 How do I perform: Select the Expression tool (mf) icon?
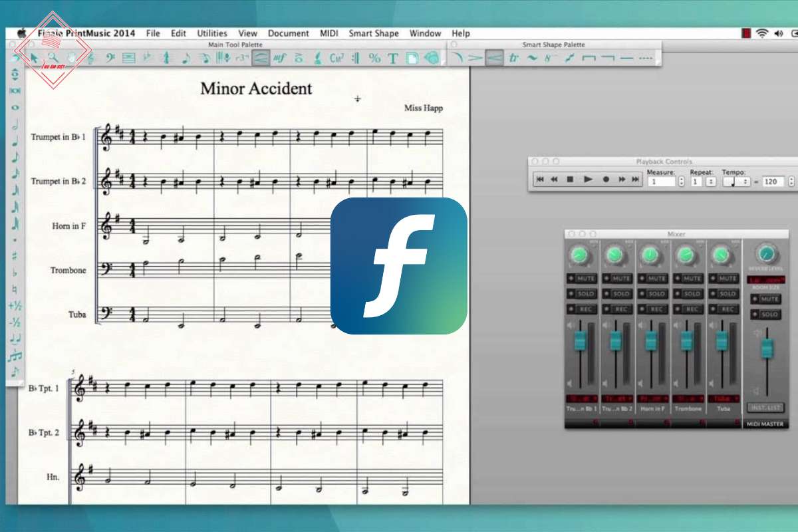click(x=280, y=59)
